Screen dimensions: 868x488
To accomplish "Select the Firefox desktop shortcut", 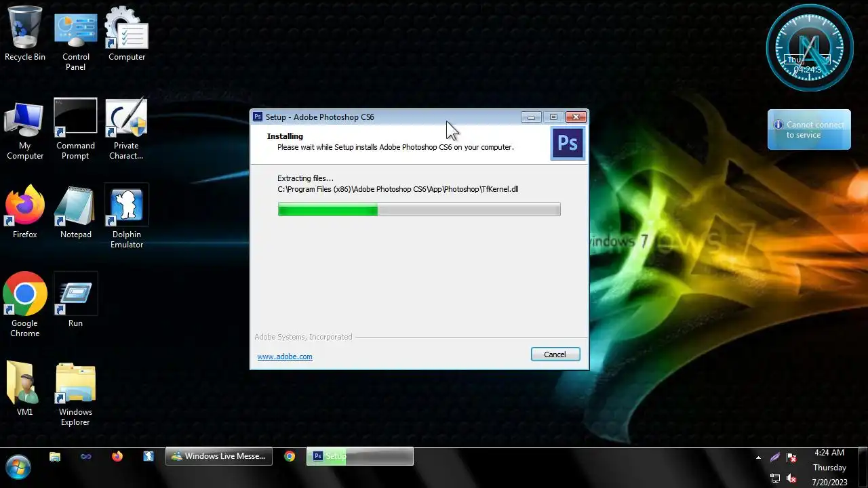I will [25, 212].
